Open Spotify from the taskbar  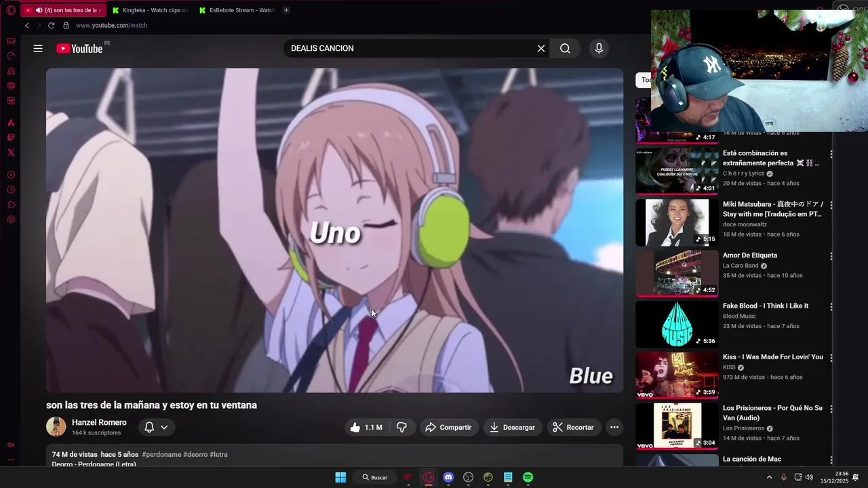pyautogui.click(x=528, y=477)
